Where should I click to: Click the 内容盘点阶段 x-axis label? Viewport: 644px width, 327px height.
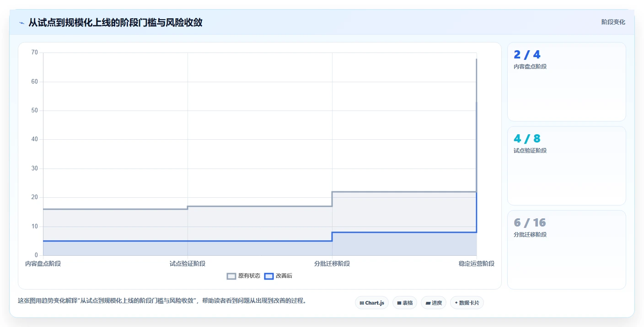tap(43, 264)
